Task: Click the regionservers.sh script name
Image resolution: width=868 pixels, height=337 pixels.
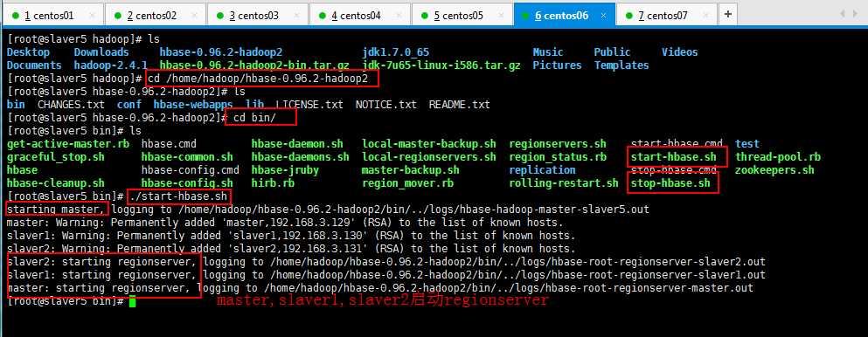Action: (x=558, y=144)
